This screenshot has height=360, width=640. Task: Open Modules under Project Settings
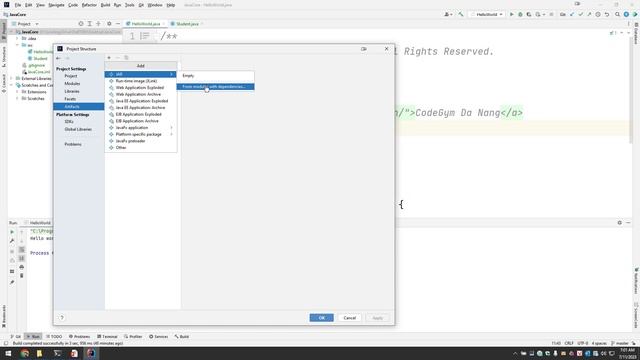pyautogui.click(x=72, y=84)
